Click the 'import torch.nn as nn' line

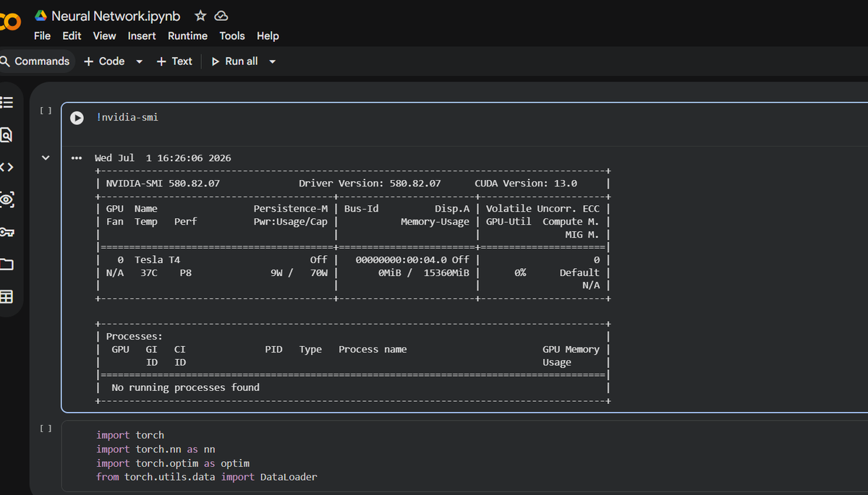pos(156,449)
